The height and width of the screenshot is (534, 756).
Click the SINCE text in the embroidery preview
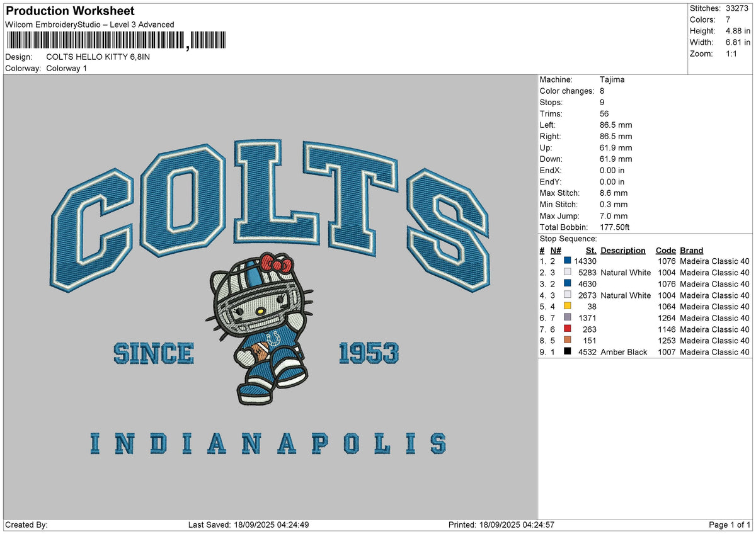pos(153,353)
